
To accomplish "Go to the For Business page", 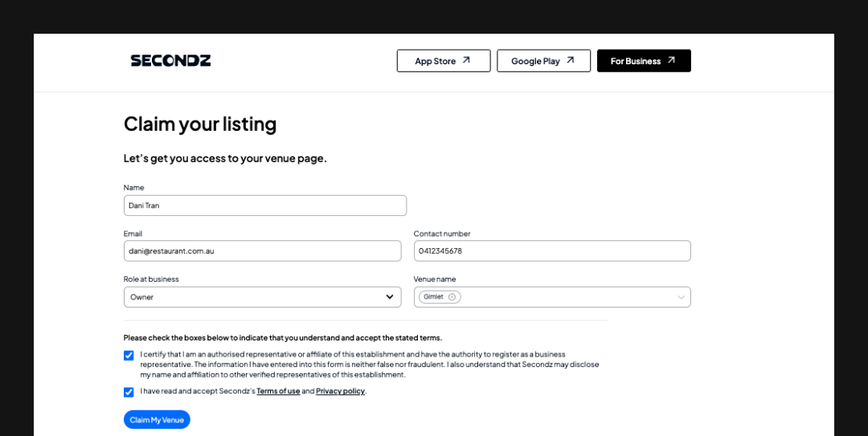I will pos(643,61).
